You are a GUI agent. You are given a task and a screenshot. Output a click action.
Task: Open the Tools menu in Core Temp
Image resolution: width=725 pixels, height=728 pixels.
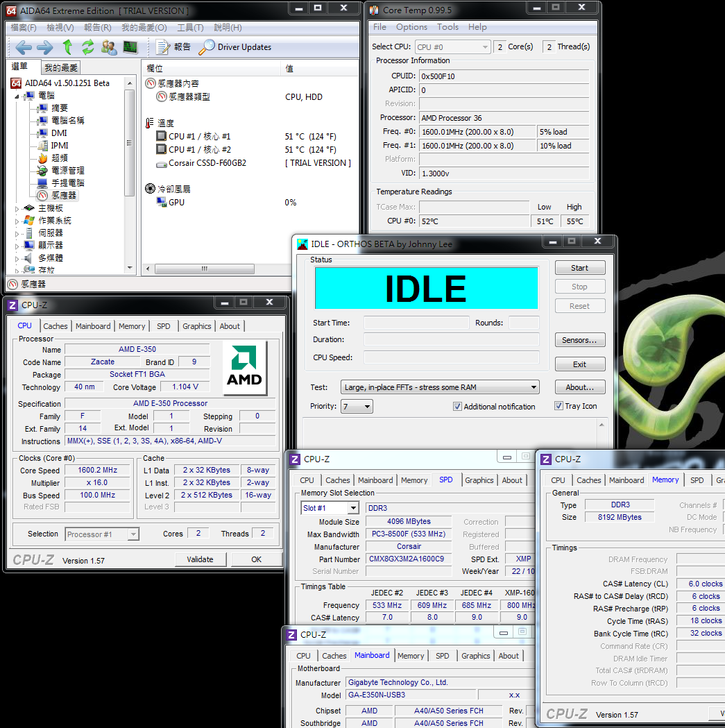coord(447,27)
